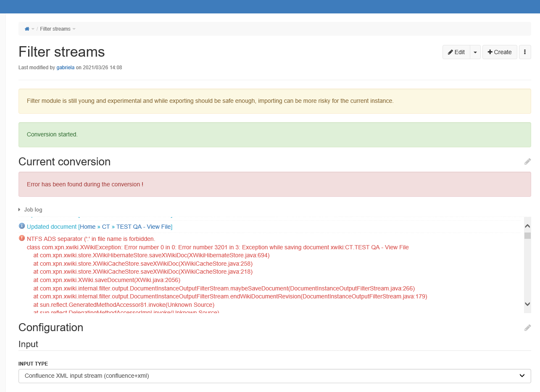The image size is (540, 392).
Task: Open the 'Home' link in the log entry
Action: point(87,227)
